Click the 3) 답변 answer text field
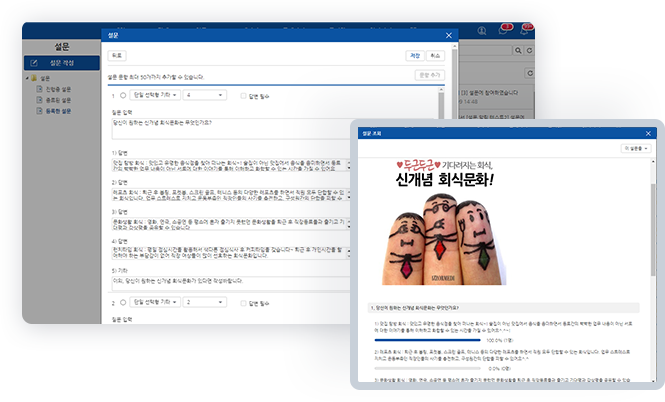 231,224
